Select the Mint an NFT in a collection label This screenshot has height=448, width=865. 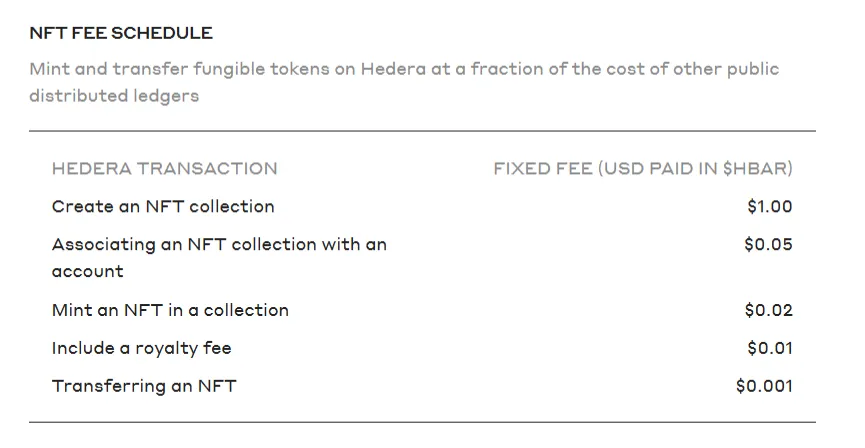pos(170,310)
